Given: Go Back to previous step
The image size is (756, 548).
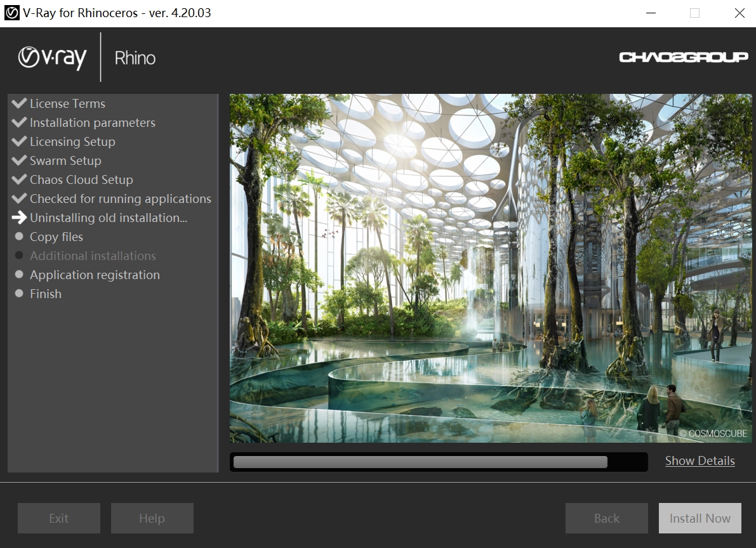Looking at the screenshot, I should click(607, 518).
